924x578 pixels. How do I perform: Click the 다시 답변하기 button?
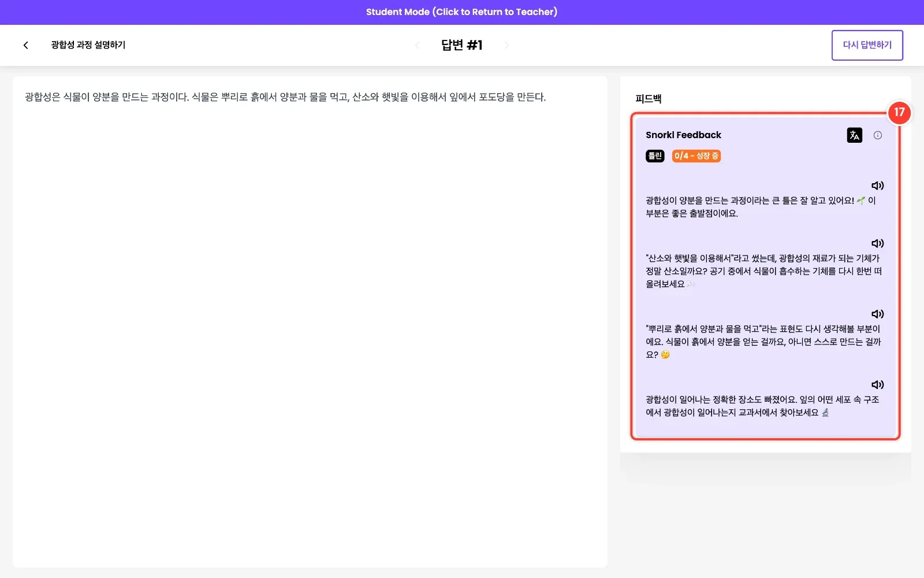click(x=867, y=45)
